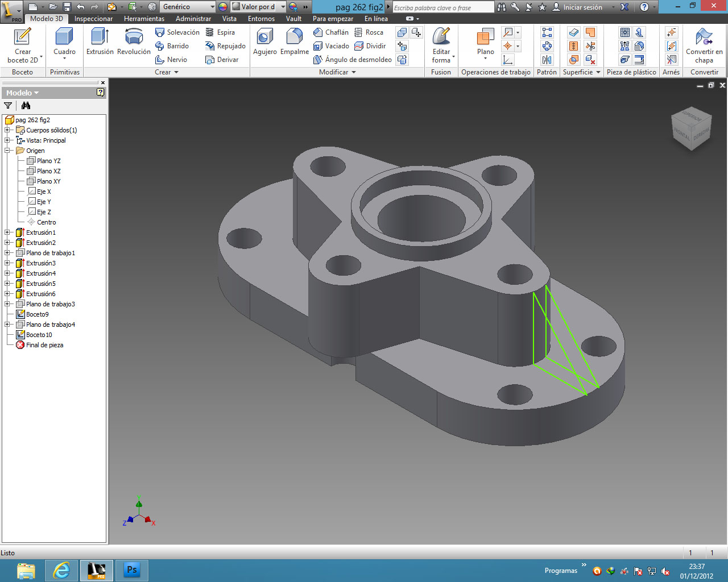Activate the Revolución tool
Image resolution: width=728 pixels, height=582 pixels.
pos(134,41)
